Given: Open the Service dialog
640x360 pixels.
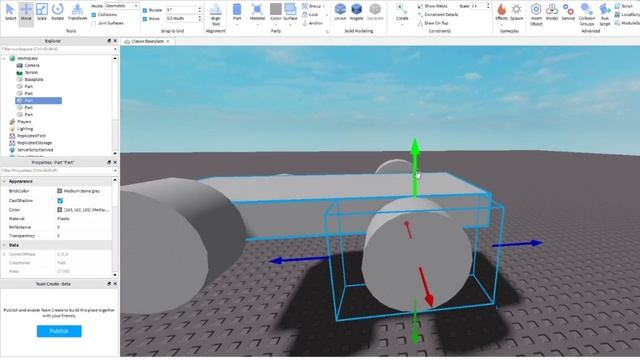Looking at the screenshot, I should 568,12.
